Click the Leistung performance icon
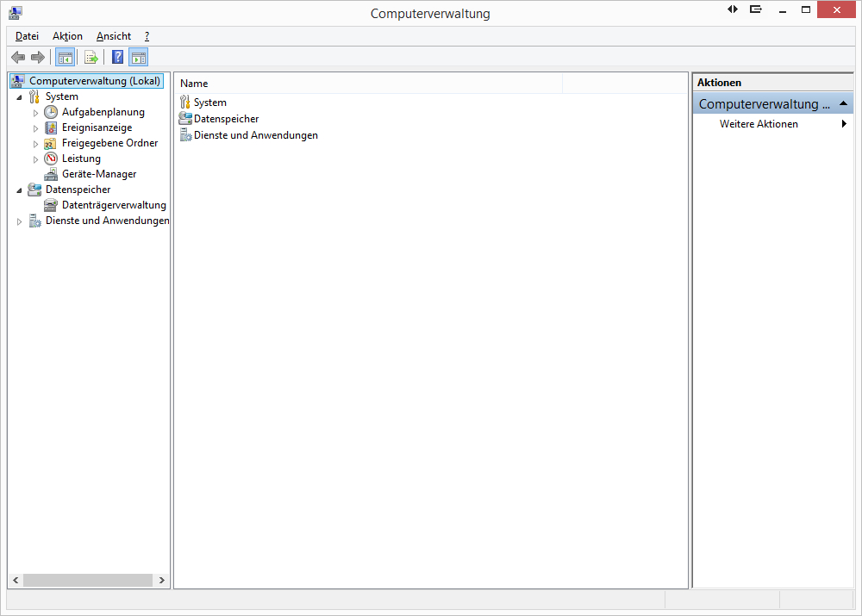Viewport: 862px width, 616px height. (51, 159)
